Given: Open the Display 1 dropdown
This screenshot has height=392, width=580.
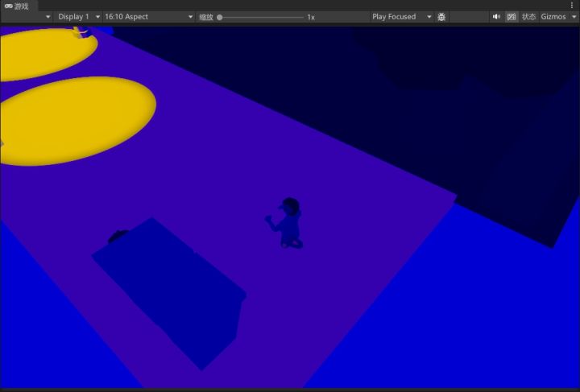Looking at the screenshot, I should click(79, 17).
